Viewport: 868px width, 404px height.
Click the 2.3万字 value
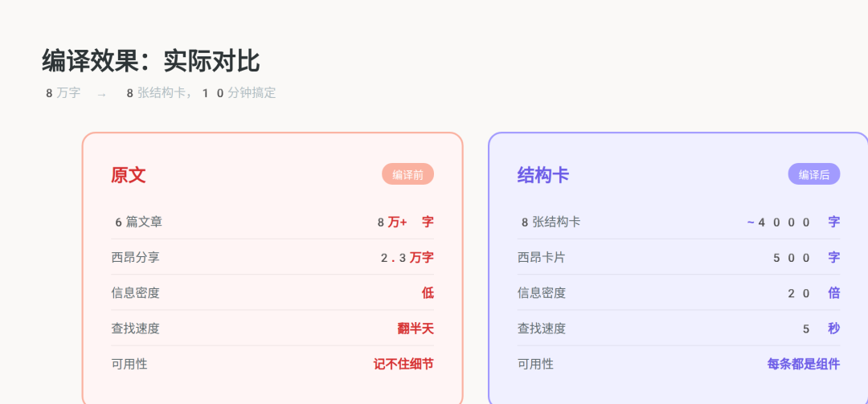coord(407,257)
